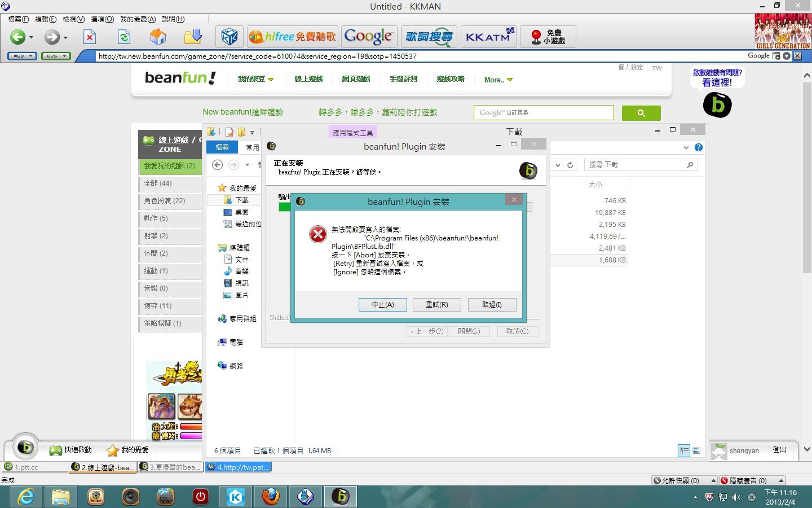Click the 登出 logout link
This screenshot has width=812, height=508.
[x=780, y=450]
